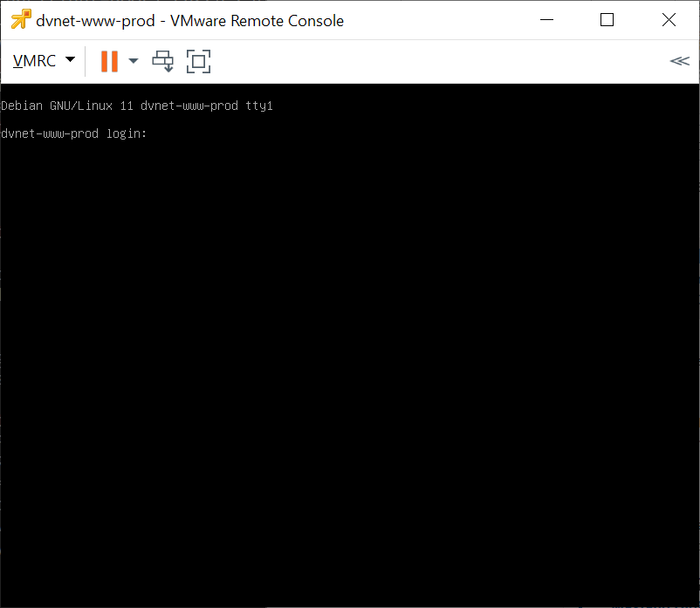Click the empty title bar area before minimize
Screen dimensions: 700x608
[436, 20]
